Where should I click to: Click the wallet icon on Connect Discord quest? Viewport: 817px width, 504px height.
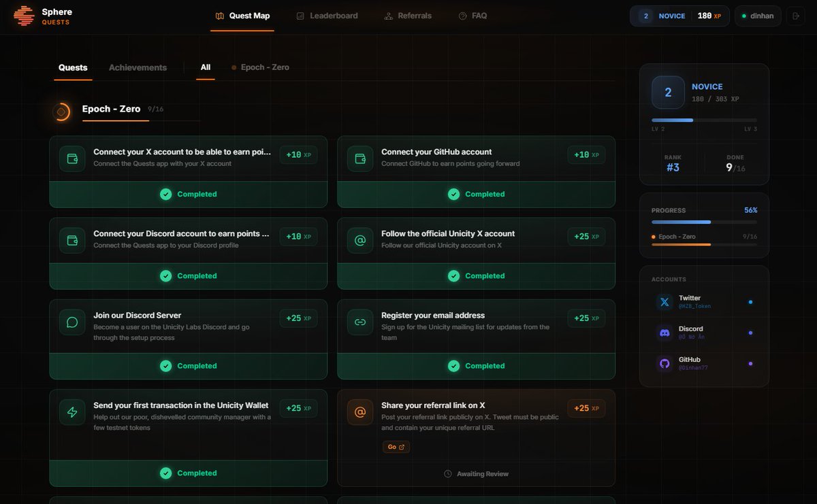coord(72,240)
